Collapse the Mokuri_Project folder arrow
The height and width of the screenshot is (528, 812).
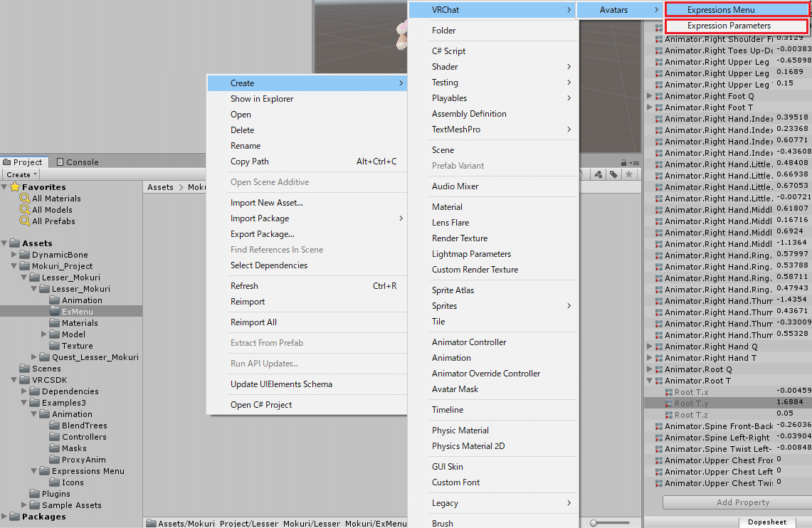(14, 265)
